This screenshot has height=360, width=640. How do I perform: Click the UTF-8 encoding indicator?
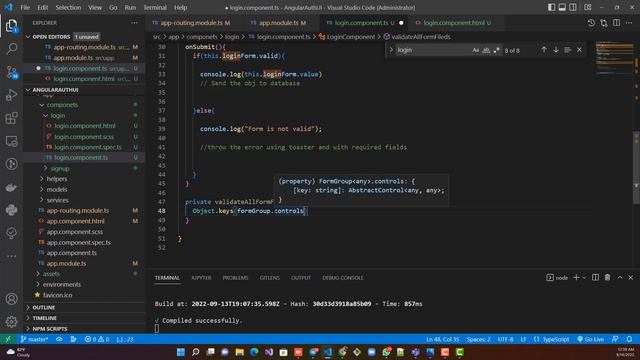[505, 339]
